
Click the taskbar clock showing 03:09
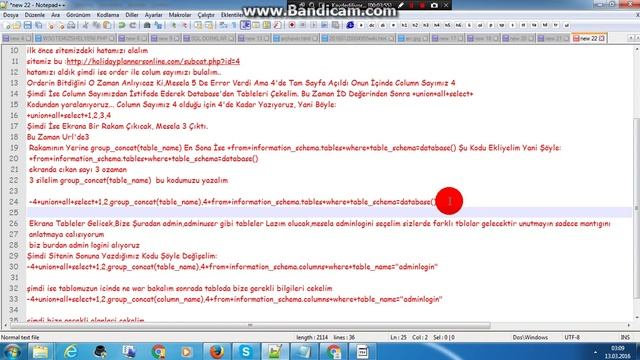618,352
